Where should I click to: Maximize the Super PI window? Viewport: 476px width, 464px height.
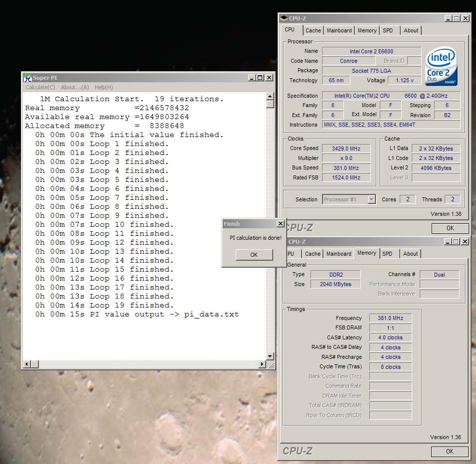pyautogui.click(x=260, y=78)
